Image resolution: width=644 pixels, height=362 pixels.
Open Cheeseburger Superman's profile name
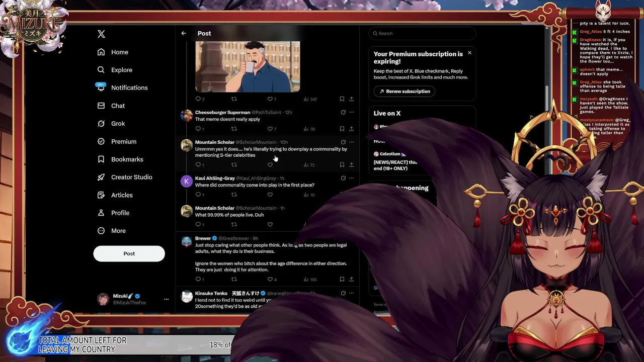222,113
